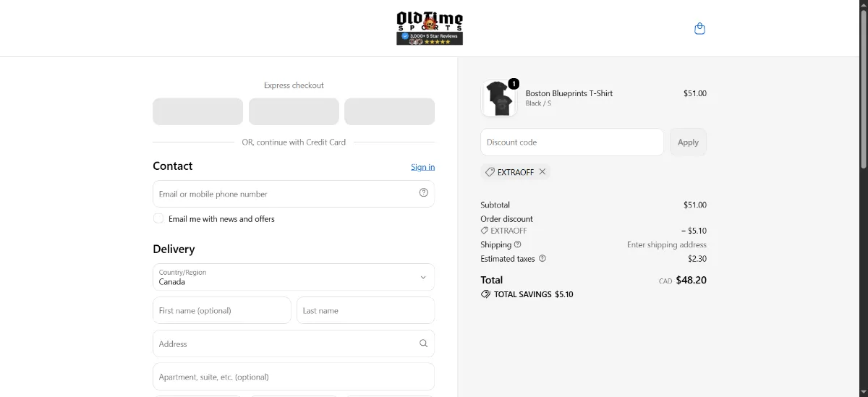Focus the Address input field
This screenshot has height=397, width=868.
tap(294, 343)
